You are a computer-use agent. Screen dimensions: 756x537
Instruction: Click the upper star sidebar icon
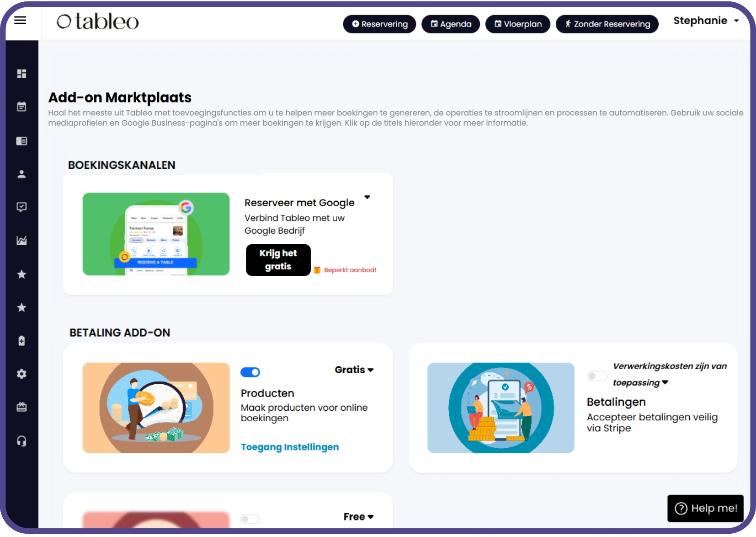21,274
